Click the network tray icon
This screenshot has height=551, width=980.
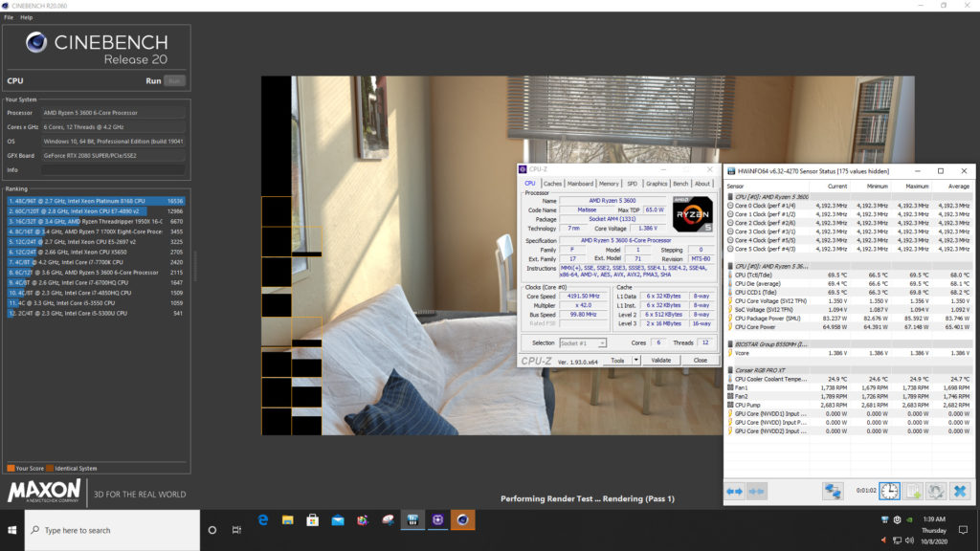click(x=897, y=540)
